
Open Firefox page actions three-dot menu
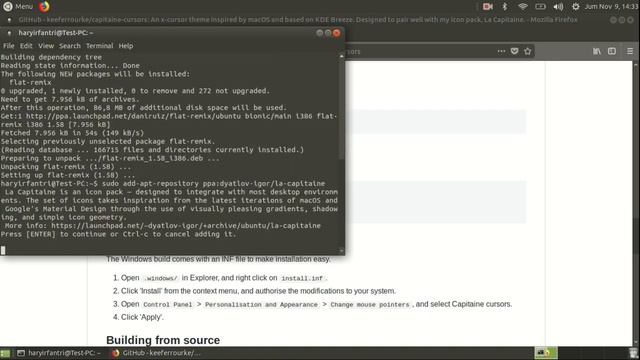(501, 51)
